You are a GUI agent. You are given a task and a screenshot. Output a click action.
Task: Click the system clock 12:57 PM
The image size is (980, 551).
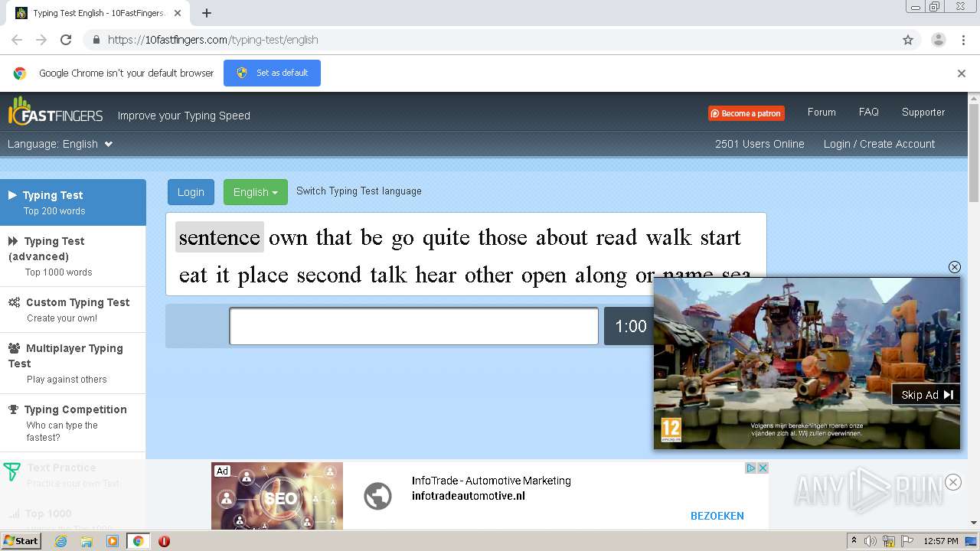click(x=941, y=541)
